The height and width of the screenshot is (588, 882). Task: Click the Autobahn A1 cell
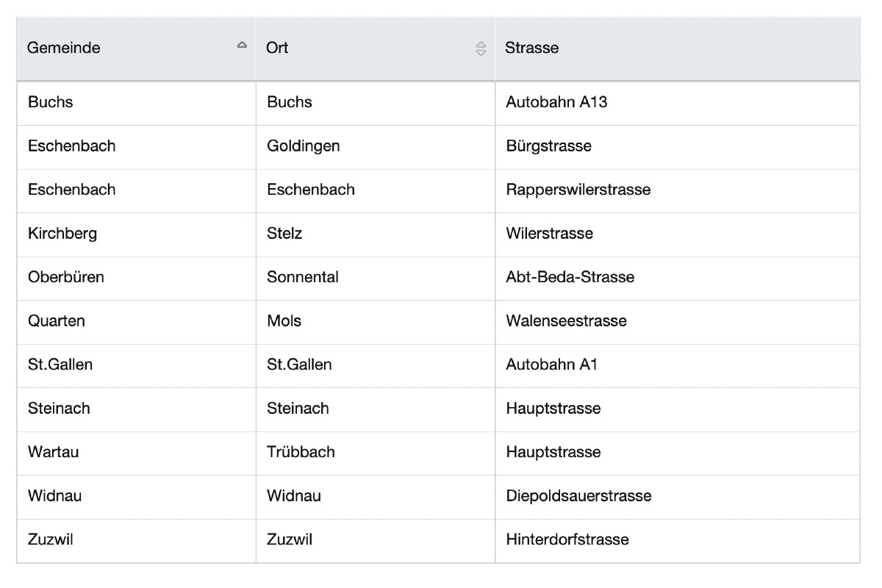(x=551, y=365)
